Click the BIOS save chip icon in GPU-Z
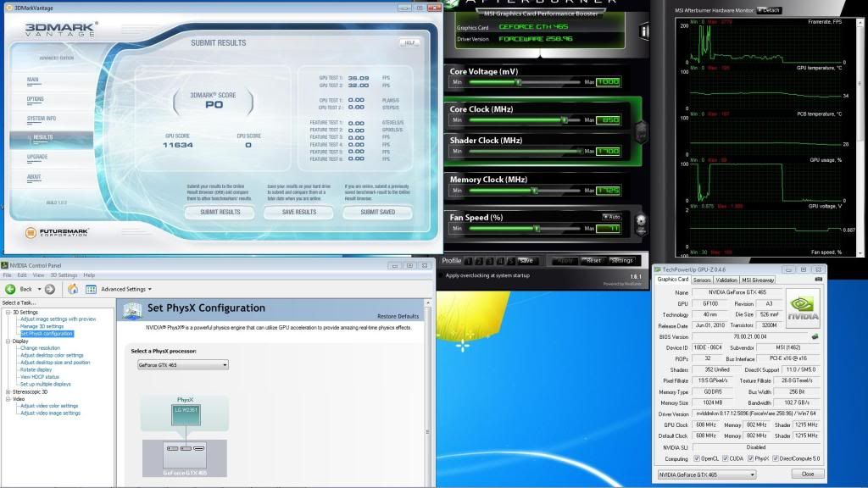 (815, 336)
